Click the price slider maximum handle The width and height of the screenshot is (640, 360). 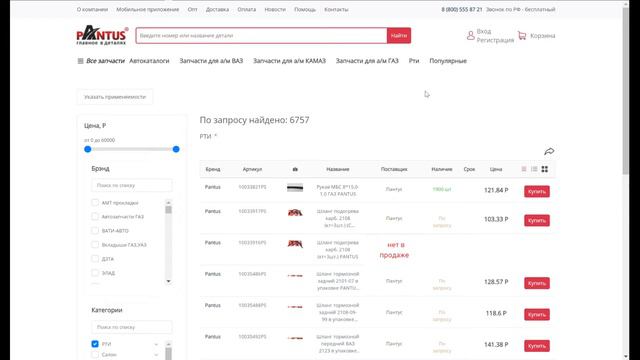tap(176, 149)
